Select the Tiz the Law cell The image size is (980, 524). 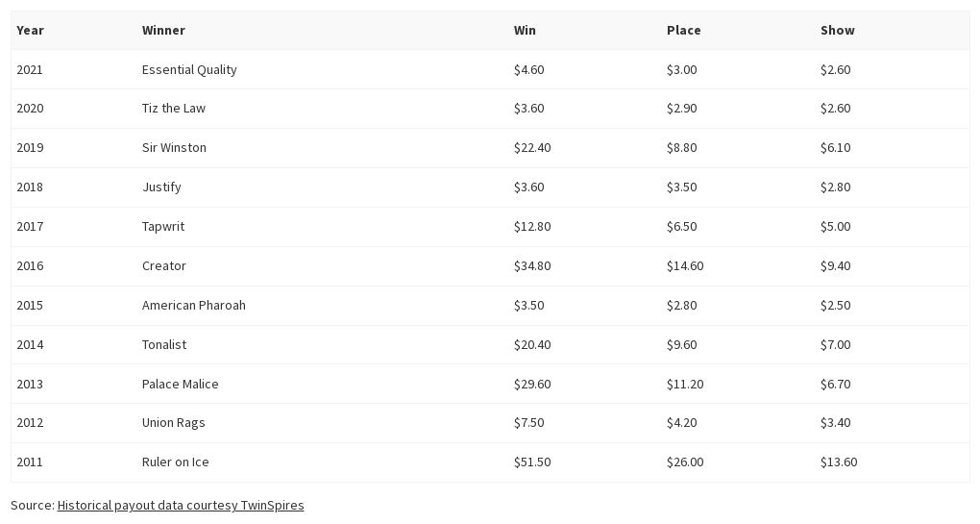click(x=174, y=108)
